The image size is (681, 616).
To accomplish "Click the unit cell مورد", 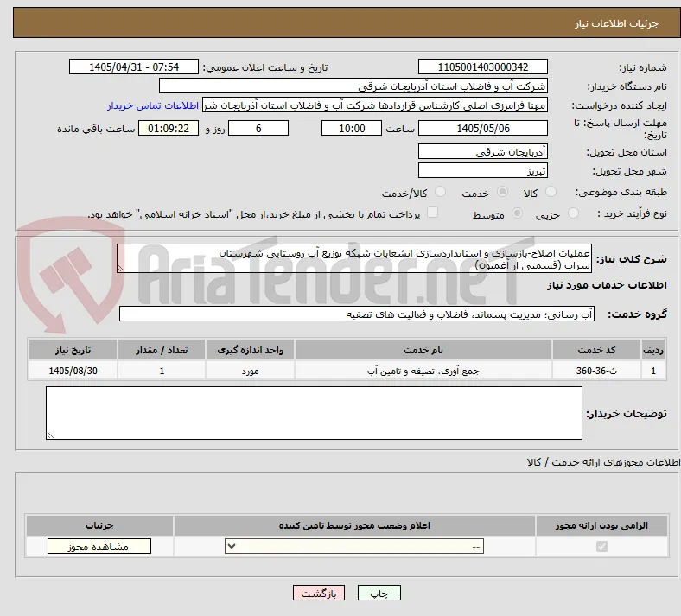I will point(250,371).
